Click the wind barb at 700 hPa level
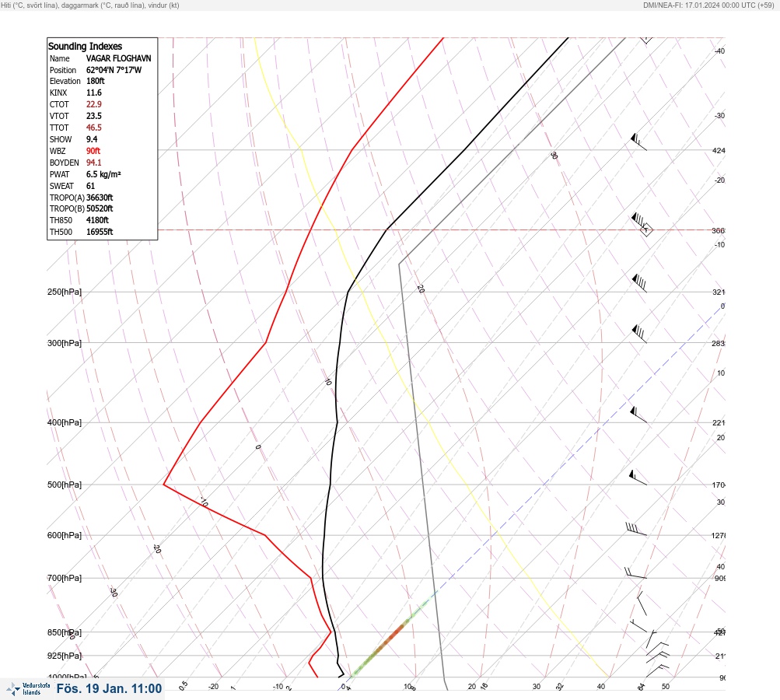 click(x=635, y=573)
